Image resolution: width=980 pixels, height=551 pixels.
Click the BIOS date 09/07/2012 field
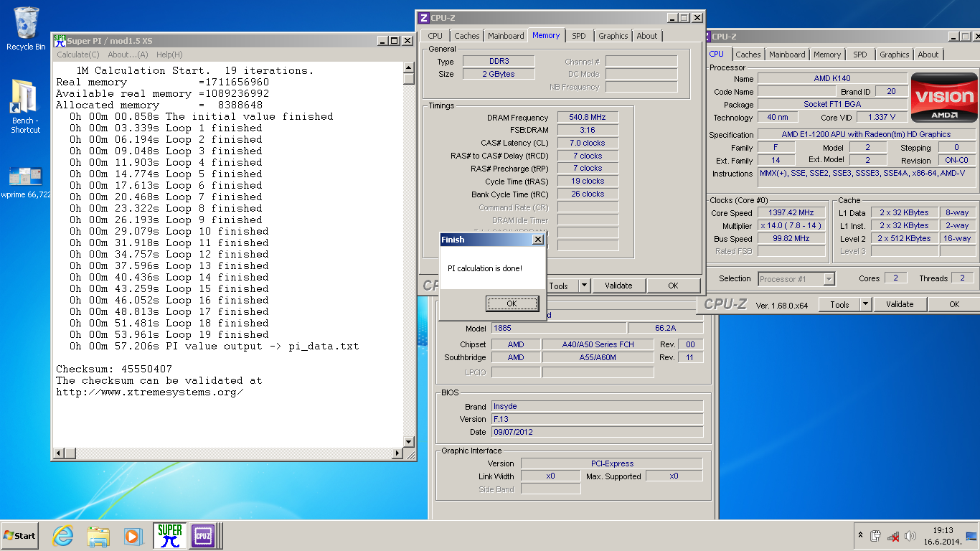coord(597,432)
